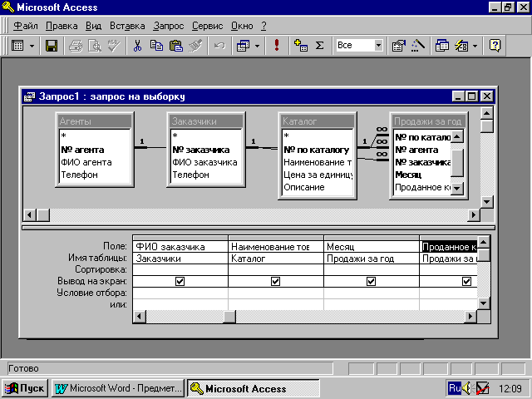Click the Print icon

tap(76, 46)
